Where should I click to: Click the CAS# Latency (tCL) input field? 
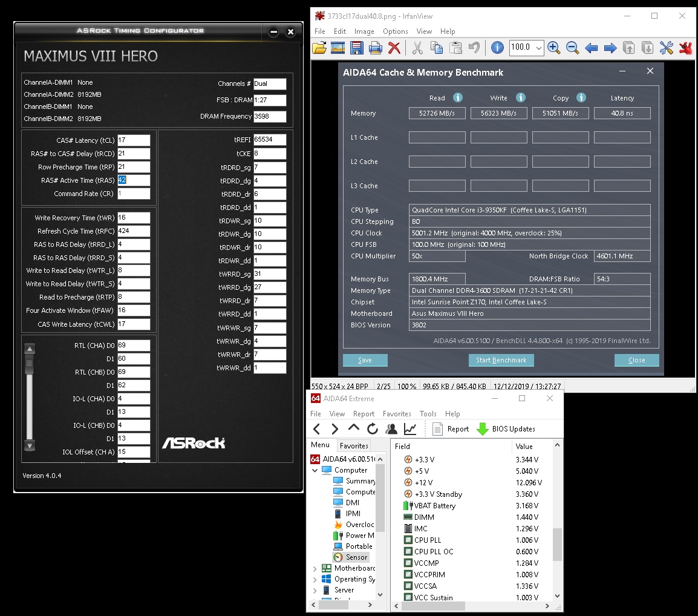(134, 140)
